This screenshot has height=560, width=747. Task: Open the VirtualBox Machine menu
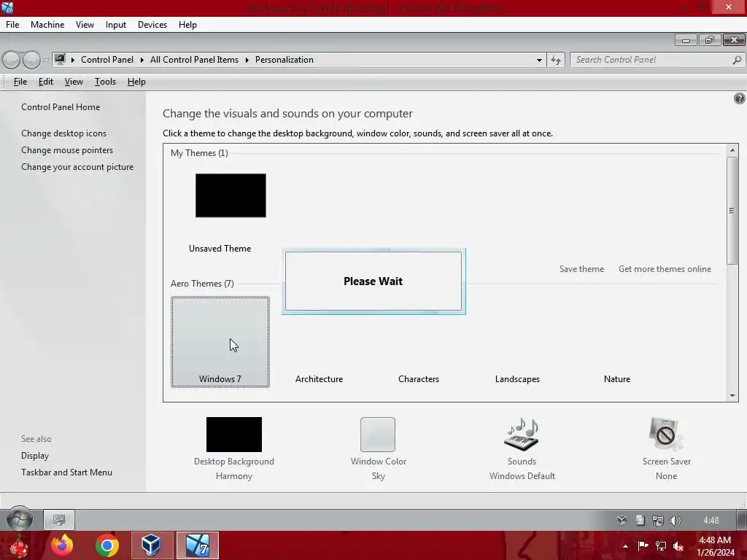point(47,25)
